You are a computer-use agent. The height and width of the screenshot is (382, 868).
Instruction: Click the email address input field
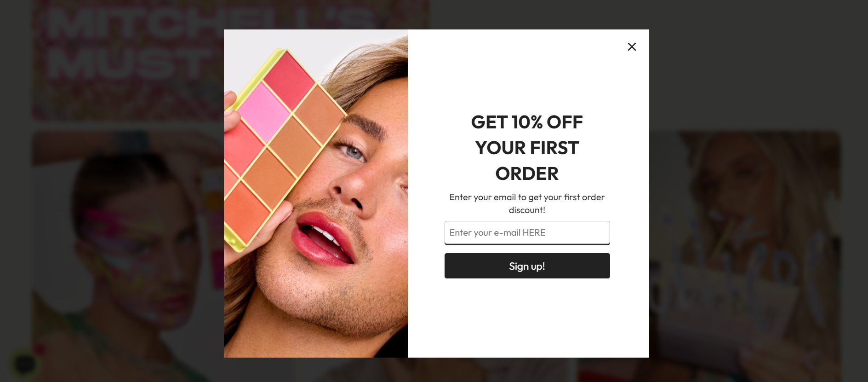(527, 232)
